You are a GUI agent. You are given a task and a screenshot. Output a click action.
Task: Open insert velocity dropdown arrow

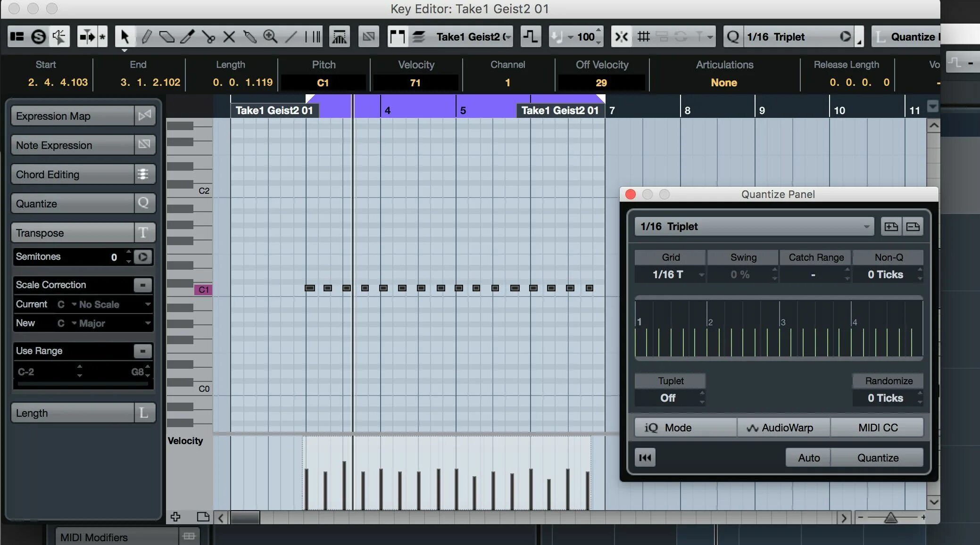[570, 37]
